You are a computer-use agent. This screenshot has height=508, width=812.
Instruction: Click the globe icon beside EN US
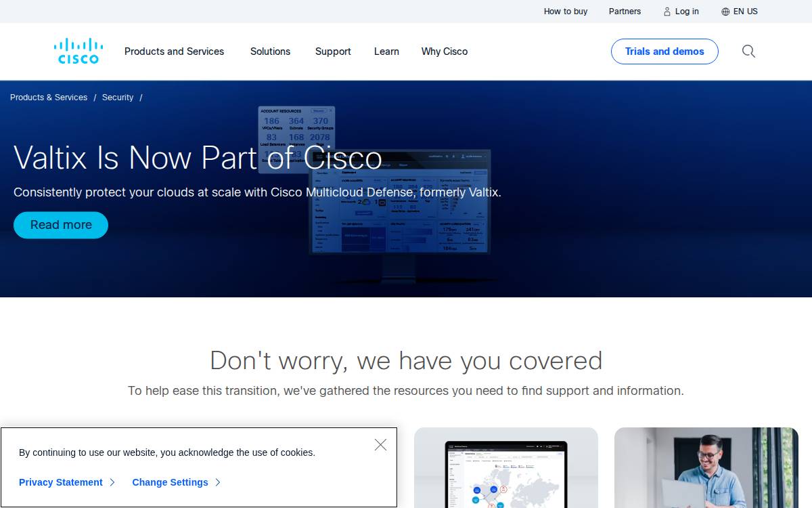725,12
